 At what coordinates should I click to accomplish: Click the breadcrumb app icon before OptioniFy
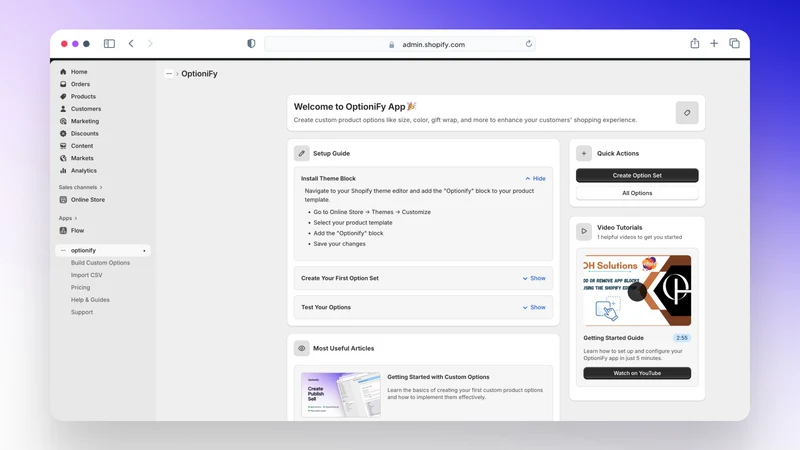pos(169,73)
